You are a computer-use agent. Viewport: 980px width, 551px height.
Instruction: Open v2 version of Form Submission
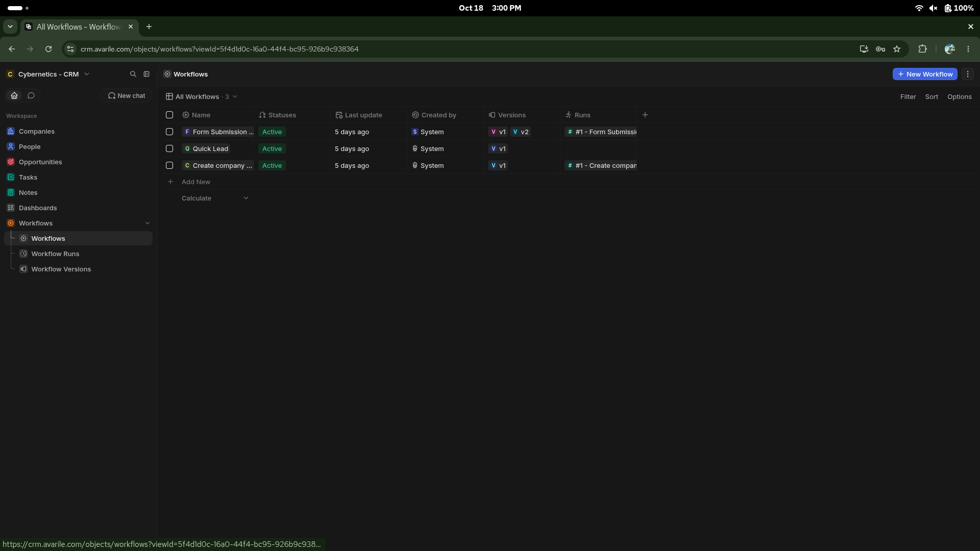[x=521, y=132]
